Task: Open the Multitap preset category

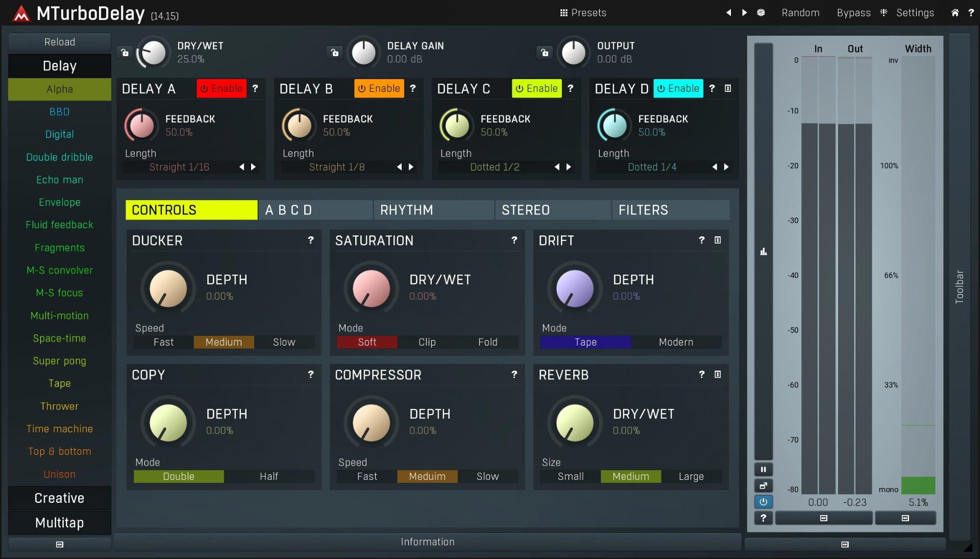Action: point(60,523)
